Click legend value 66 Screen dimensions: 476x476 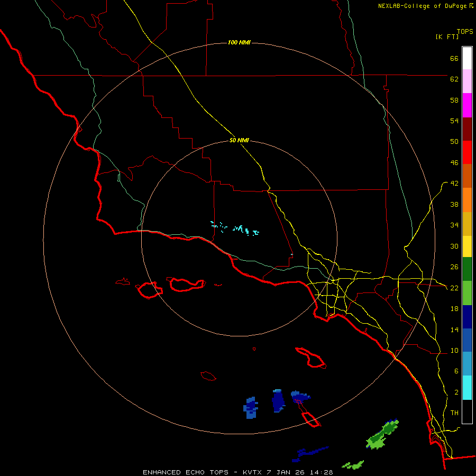click(454, 58)
